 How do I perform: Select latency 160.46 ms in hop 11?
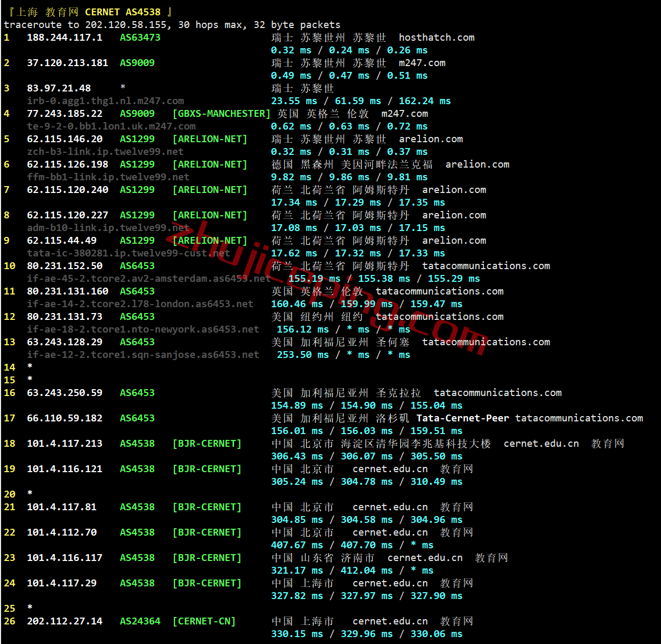pyautogui.click(x=297, y=304)
